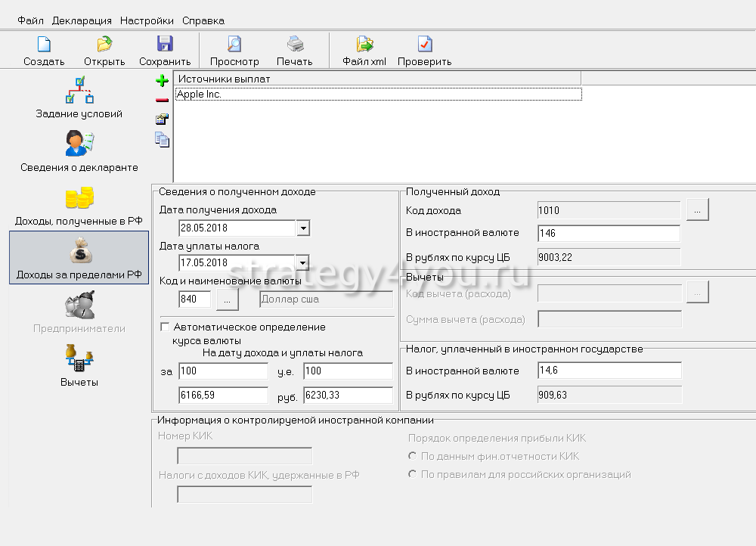Click the Код дохода browse button
Viewport: 756px width, 546px height.
697,210
